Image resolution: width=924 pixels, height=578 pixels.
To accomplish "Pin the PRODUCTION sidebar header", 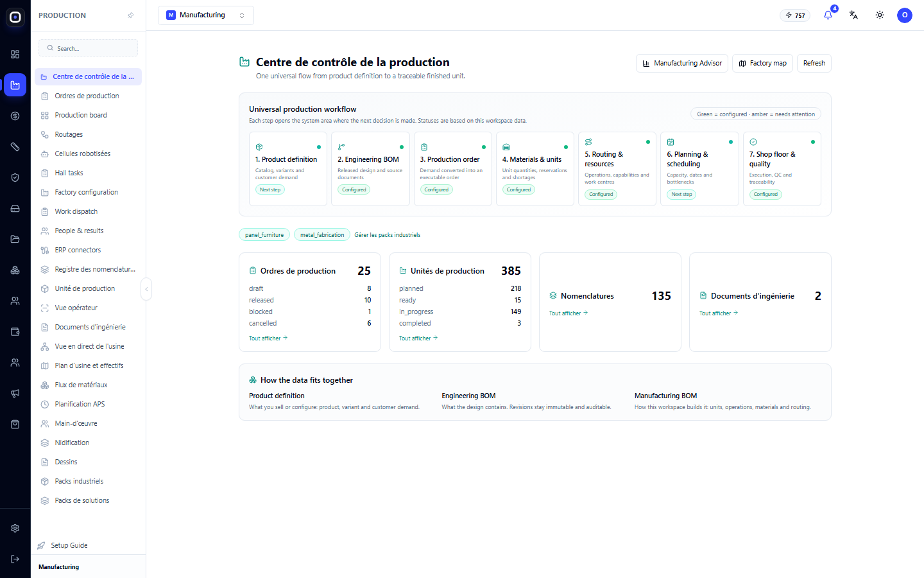I will 131,15.
